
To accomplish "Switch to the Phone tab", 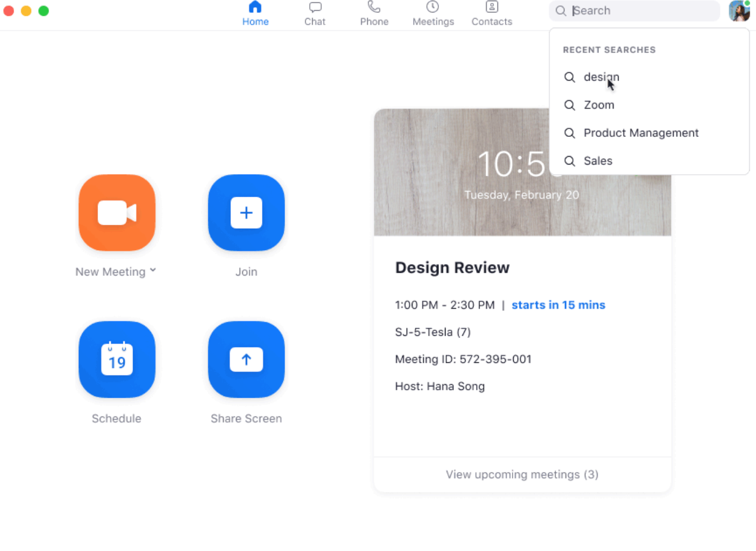I will point(374,14).
